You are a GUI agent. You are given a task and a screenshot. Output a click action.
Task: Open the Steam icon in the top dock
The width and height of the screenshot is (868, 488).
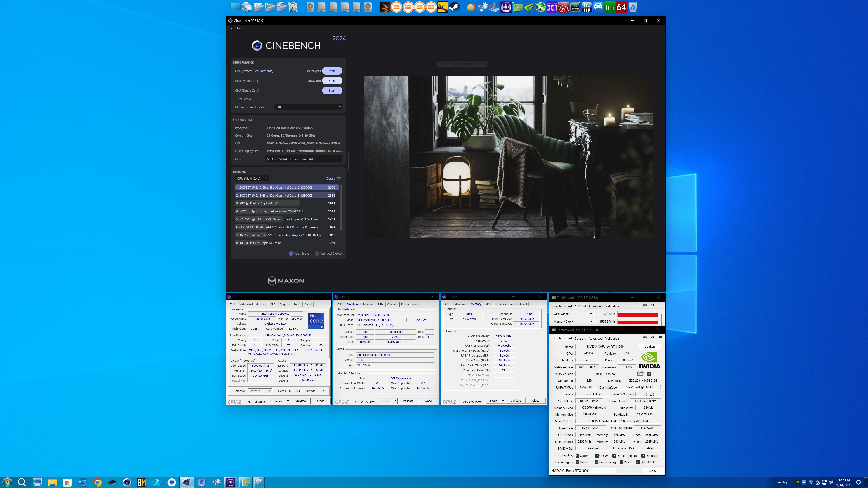[x=454, y=7]
